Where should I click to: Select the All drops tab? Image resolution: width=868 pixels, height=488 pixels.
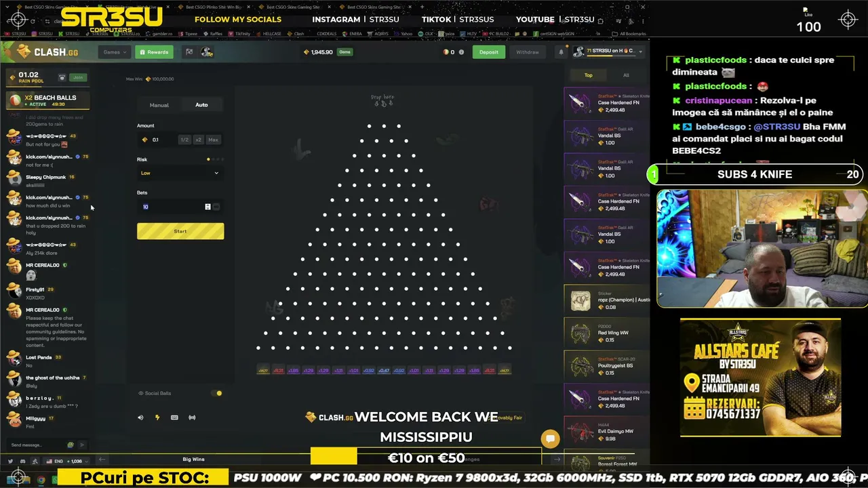coord(626,75)
